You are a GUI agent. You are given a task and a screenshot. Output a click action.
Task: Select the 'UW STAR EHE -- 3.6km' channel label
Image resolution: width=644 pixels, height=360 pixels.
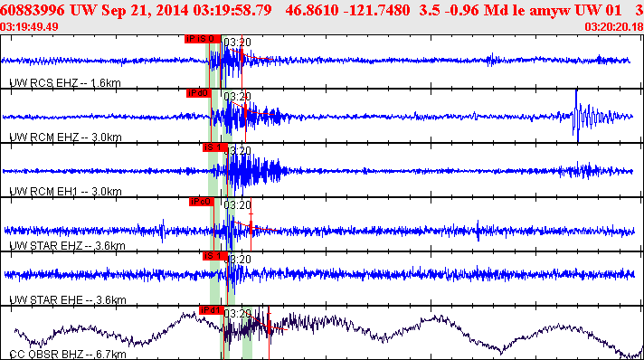[68, 300]
